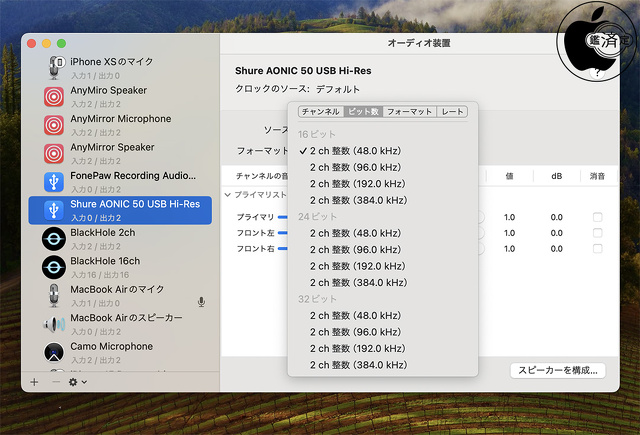Adjust the プライマリ volume slider
Screen dimensions: 640x435
tap(282, 217)
